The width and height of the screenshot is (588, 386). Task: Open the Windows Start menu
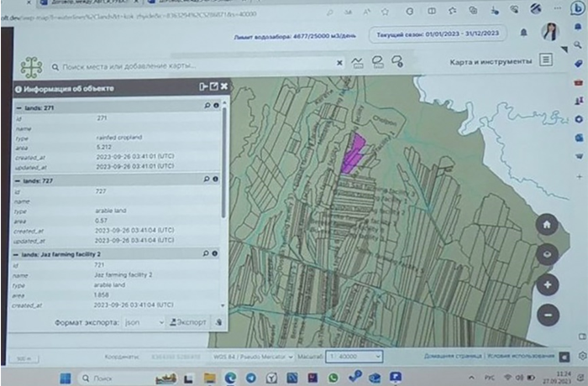(64, 378)
